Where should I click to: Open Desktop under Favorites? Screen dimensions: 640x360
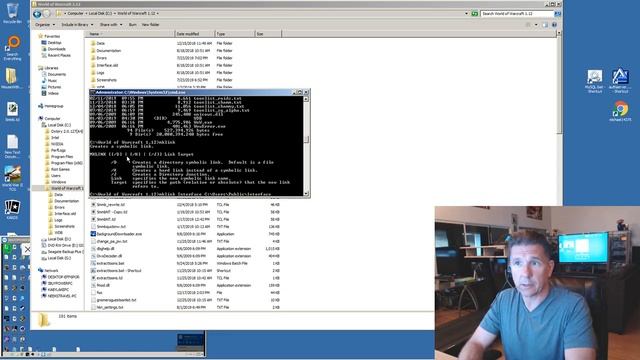click(x=54, y=42)
